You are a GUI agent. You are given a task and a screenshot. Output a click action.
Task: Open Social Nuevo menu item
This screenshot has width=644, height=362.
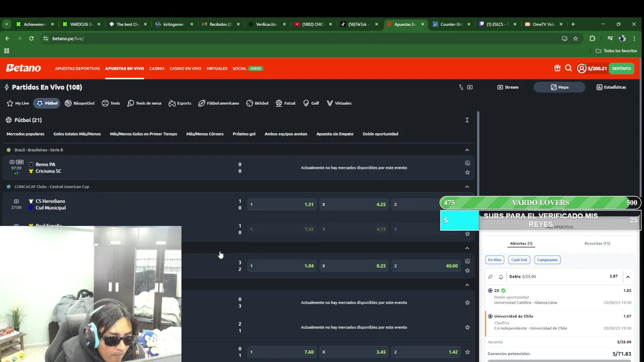click(x=248, y=68)
